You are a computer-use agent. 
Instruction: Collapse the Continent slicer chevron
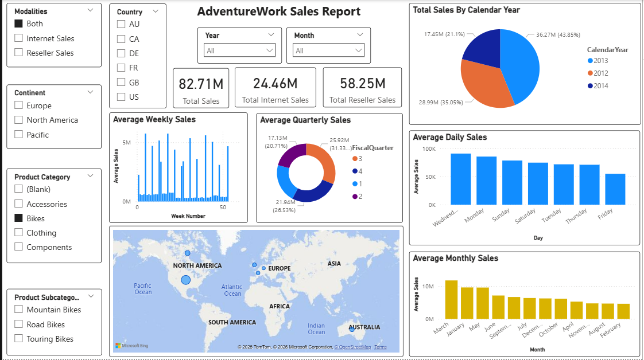coord(90,92)
